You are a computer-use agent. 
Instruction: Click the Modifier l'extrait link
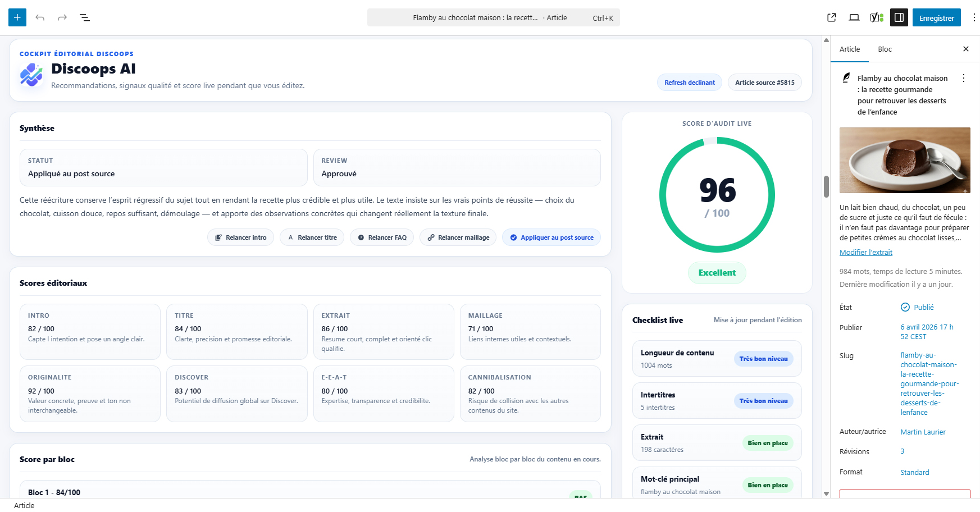point(865,252)
